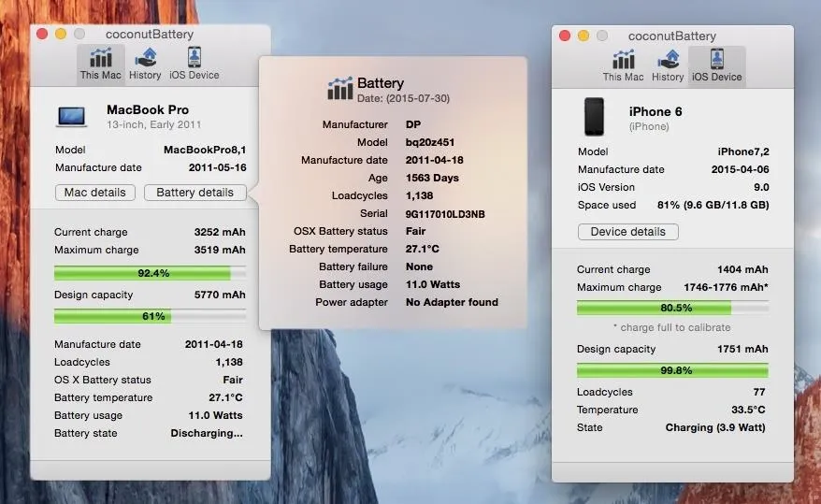This screenshot has width=821, height=504.
Task: Click the Battery bar-chart icon in popover
Action: pos(339,89)
